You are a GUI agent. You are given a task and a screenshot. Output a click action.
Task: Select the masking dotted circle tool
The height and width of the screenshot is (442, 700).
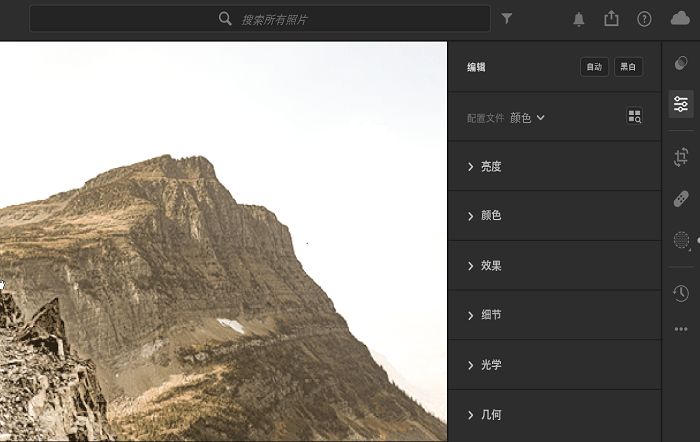(681, 240)
